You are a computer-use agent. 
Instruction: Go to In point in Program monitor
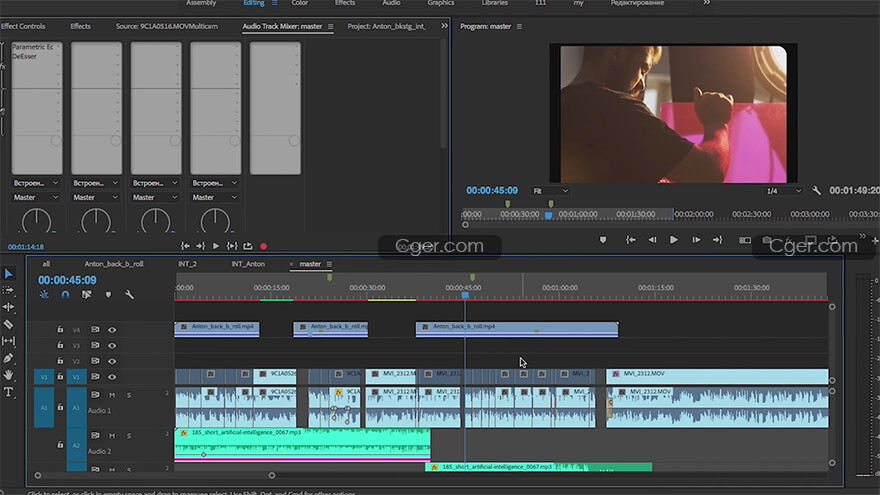(631, 240)
